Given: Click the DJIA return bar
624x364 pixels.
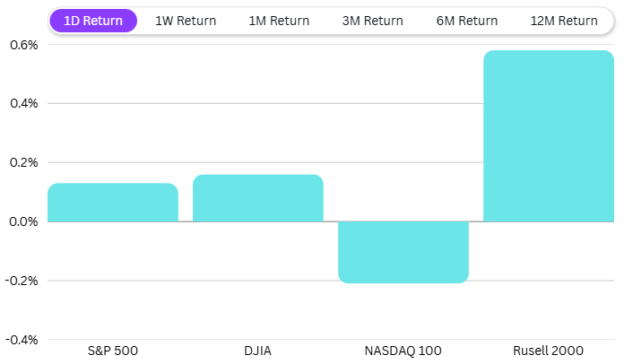Looking at the screenshot, I should 258,198.
